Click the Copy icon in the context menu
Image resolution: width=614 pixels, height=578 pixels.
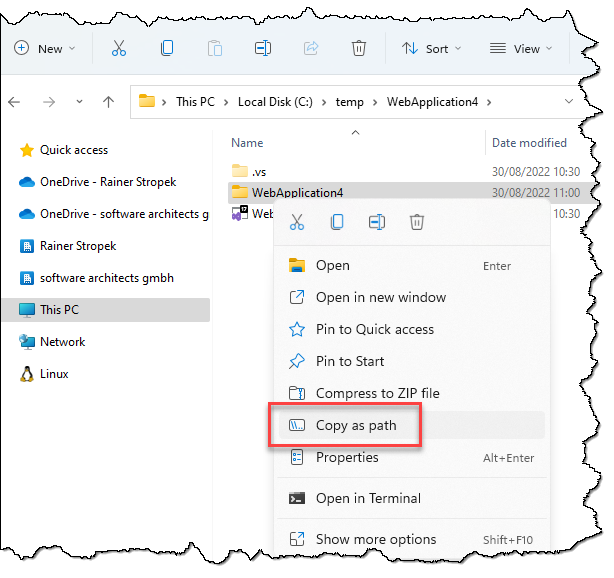pyautogui.click(x=337, y=222)
